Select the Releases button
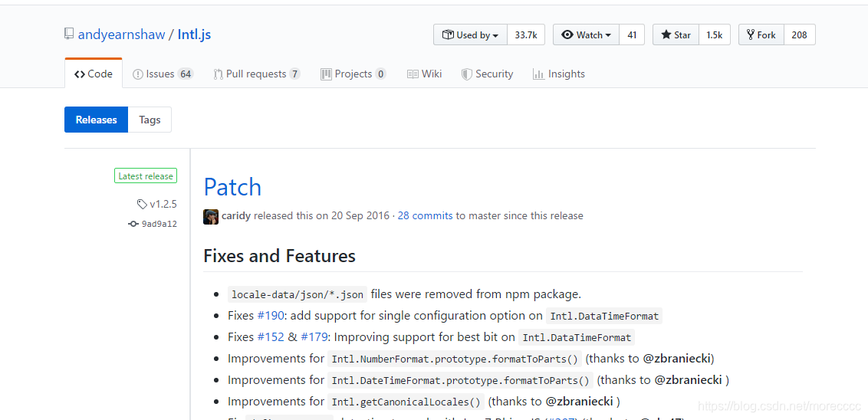The height and width of the screenshot is (420, 868). (97, 120)
